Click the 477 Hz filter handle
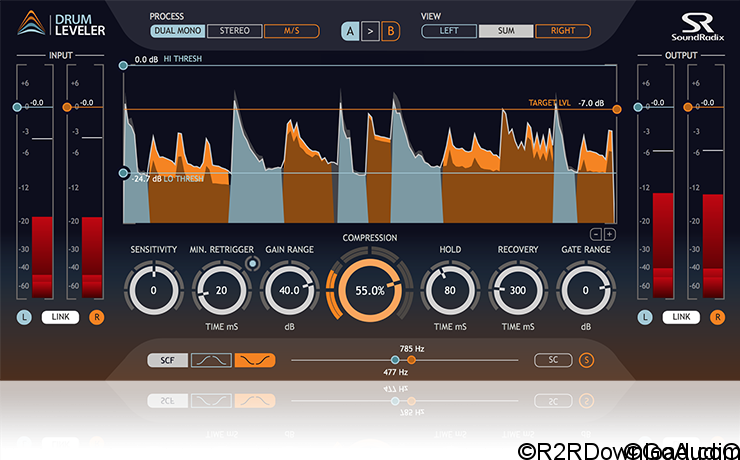 [395, 360]
